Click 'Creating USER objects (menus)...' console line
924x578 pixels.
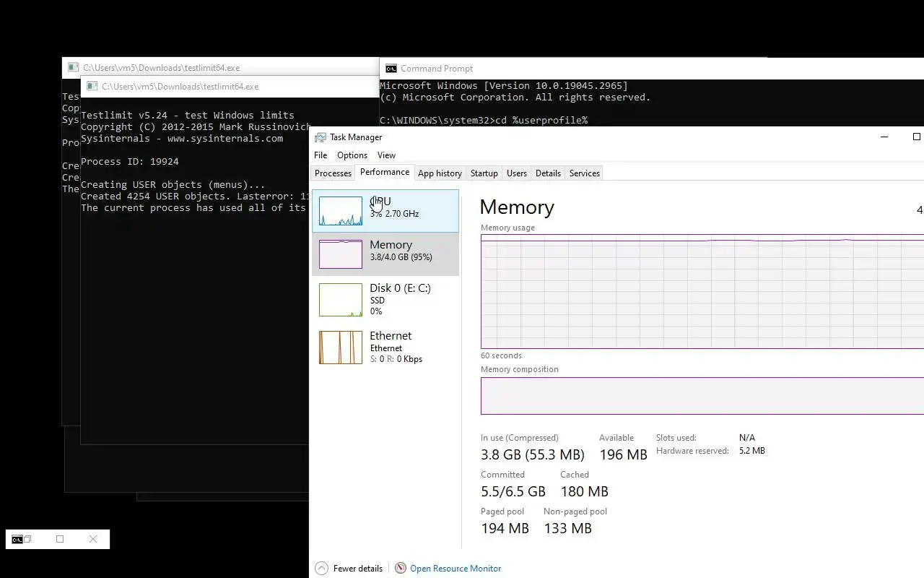(x=173, y=185)
